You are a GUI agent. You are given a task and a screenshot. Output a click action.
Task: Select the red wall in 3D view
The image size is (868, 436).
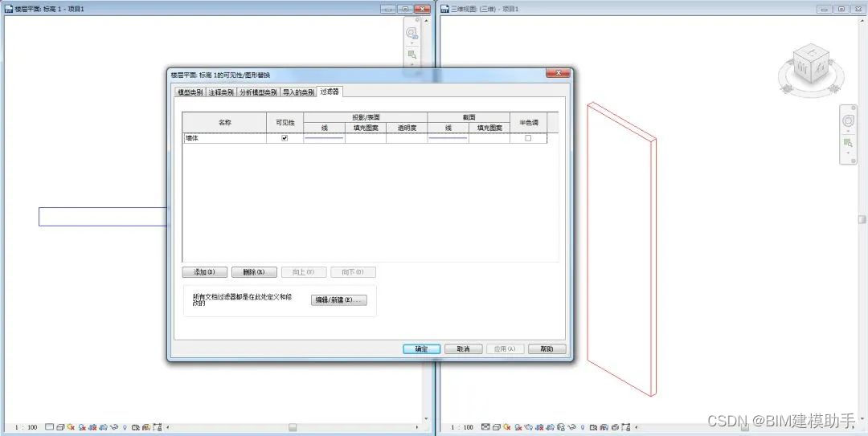620,249
